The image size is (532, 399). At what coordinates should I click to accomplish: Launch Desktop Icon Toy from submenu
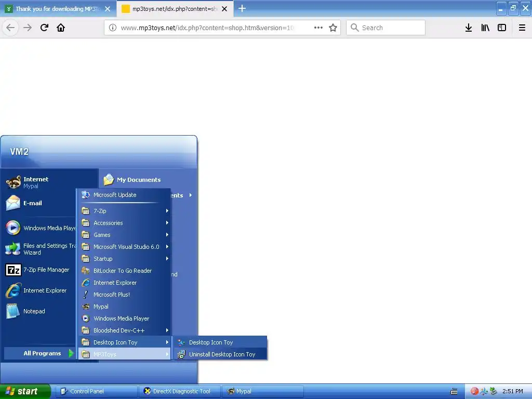[220, 342]
